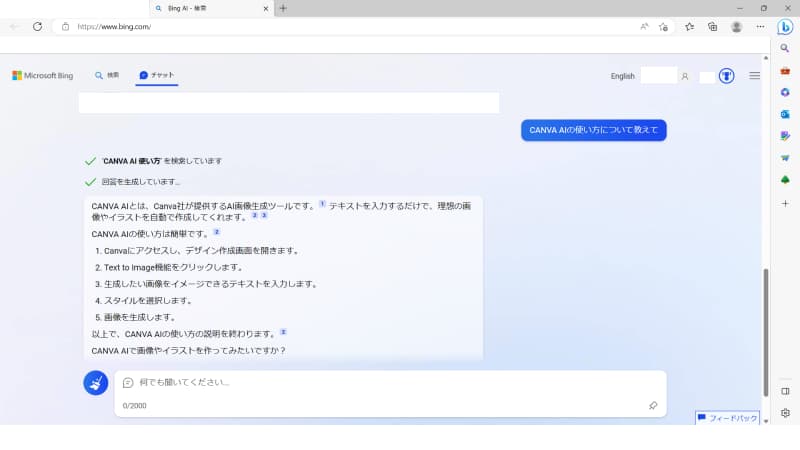Click the フィードバック button
This screenshot has width=800, height=450.
point(727,418)
